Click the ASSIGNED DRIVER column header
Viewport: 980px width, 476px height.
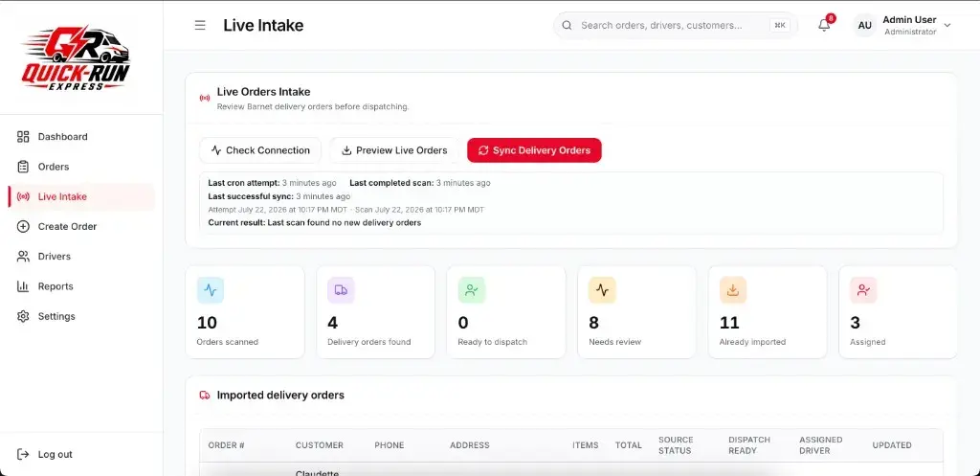[x=820, y=445]
